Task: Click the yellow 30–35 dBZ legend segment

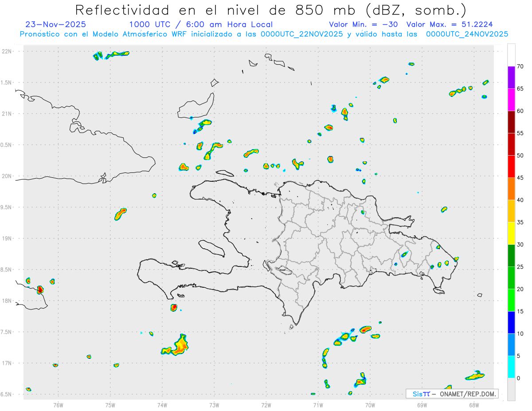Action: point(511,233)
